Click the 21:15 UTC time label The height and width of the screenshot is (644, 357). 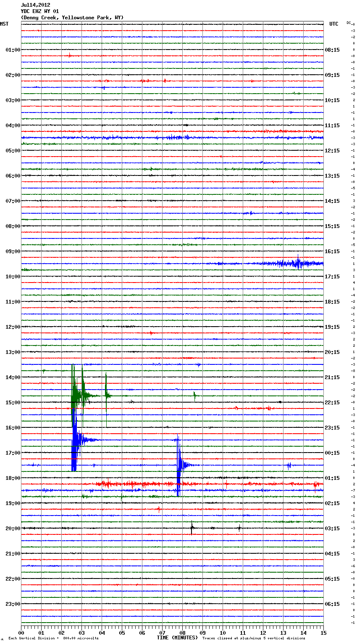[332, 377]
